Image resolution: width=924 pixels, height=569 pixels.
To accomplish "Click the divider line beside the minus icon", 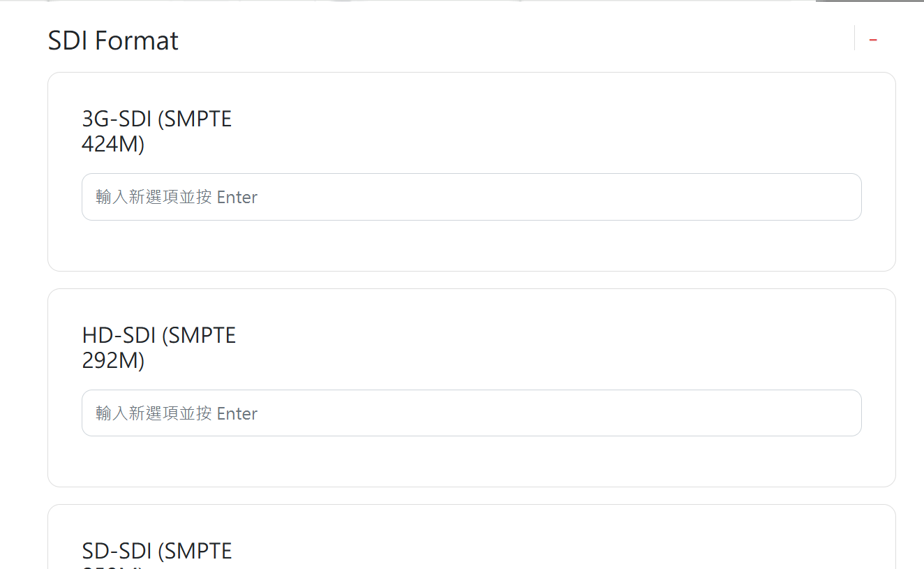I will click(854, 38).
